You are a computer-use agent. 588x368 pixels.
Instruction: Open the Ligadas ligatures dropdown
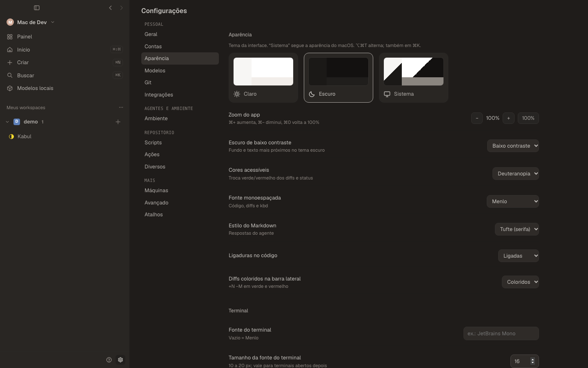519,256
